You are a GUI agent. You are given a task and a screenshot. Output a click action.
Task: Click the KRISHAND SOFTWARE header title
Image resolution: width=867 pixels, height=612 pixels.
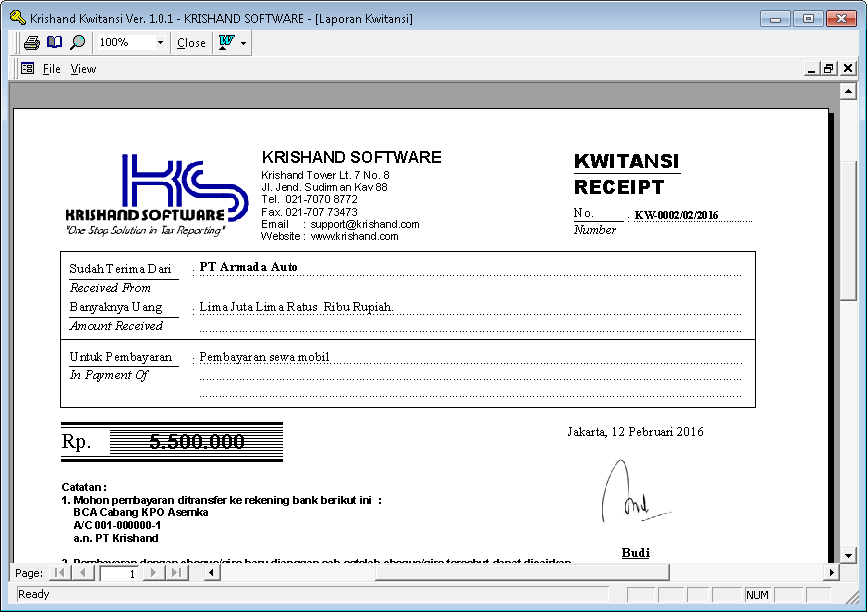[352, 157]
